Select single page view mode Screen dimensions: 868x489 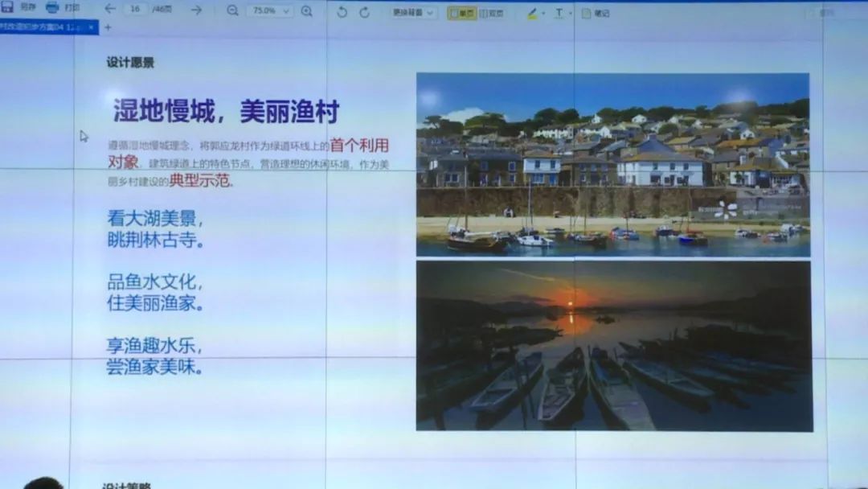pos(461,14)
